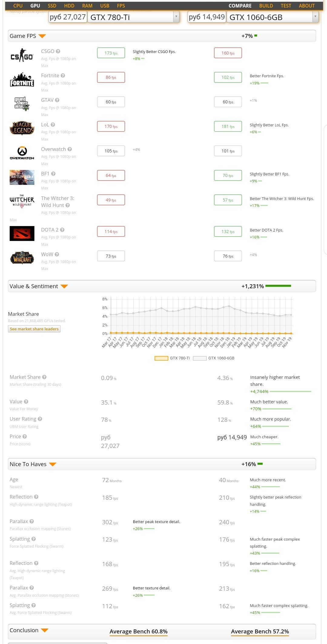Open the help icon beside WoW
This screenshot has height=644, width=327.
(x=57, y=254)
